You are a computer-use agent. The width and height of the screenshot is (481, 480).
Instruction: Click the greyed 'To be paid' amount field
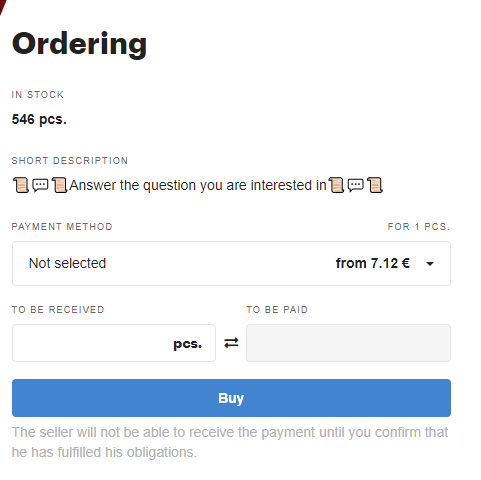tap(348, 343)
